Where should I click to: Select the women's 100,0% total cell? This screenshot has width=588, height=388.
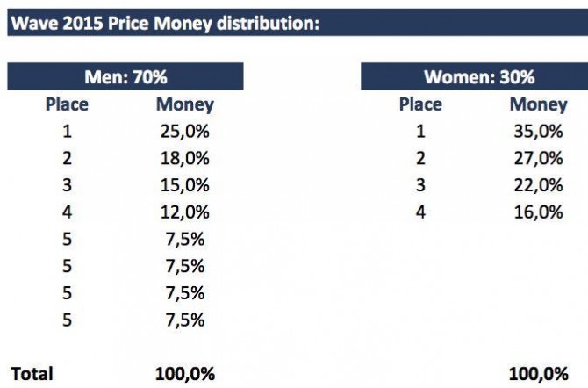[538, 373]
